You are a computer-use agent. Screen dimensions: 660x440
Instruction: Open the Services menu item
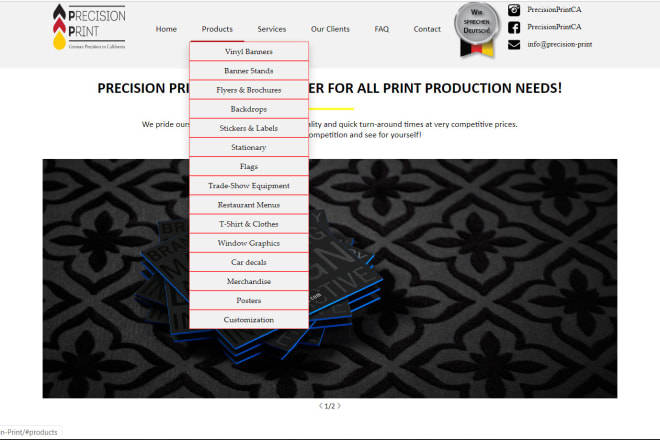coord(272,29)
